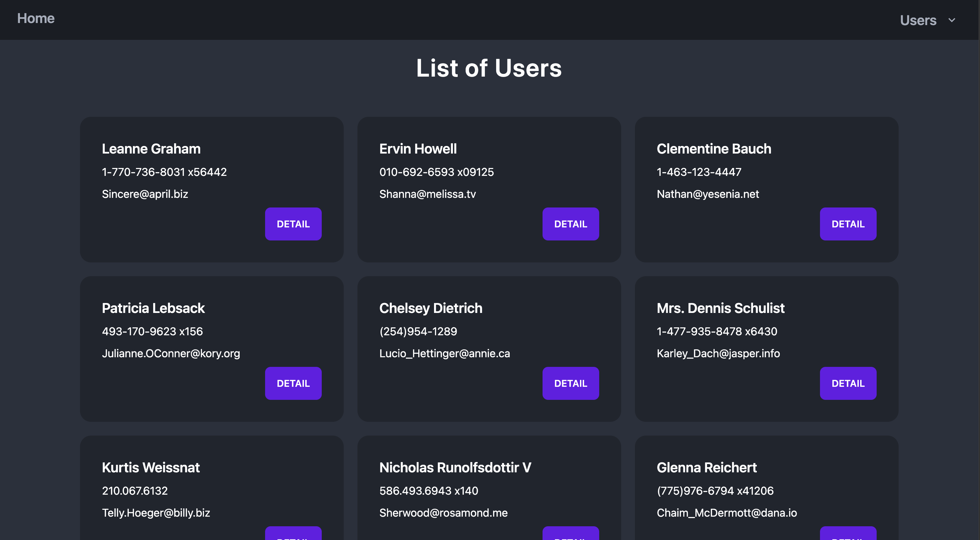Open Leanne Graham's detail button
The image size is (980, 540).
(x=293, y=224)
